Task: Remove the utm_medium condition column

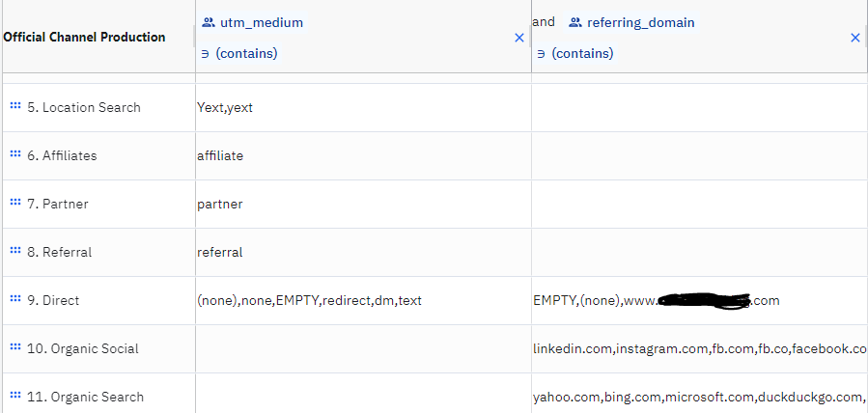Action: [519, 38]
